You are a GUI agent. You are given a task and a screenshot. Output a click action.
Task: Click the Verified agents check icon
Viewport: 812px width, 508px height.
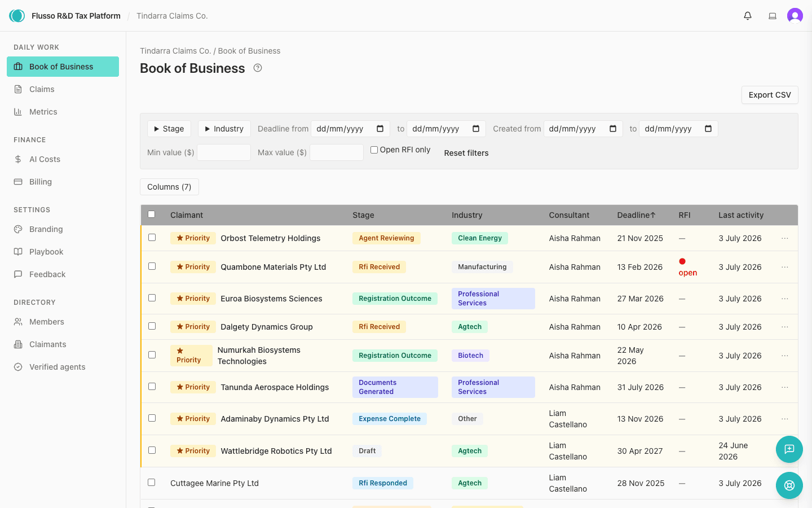click(18, 367)
